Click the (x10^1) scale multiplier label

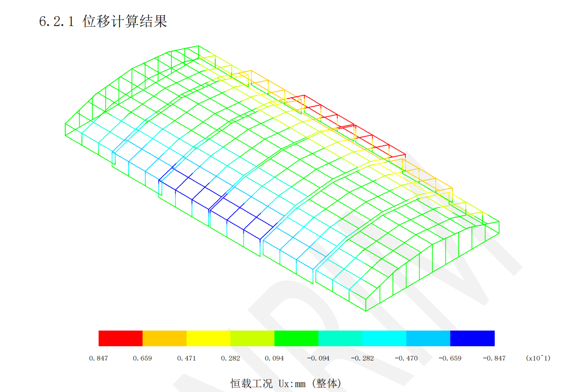coord(538,358)
